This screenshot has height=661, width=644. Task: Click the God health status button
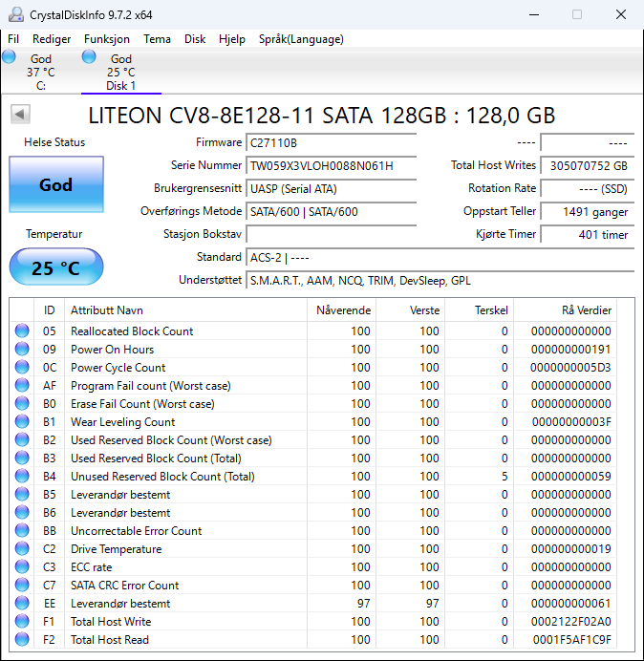[x=56, y=184]
